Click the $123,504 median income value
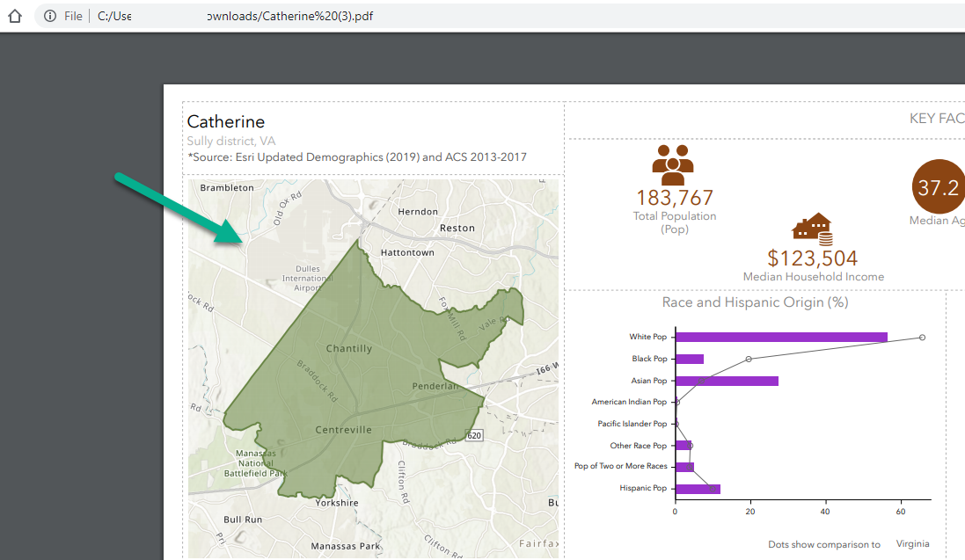 (x=812, y=258)
